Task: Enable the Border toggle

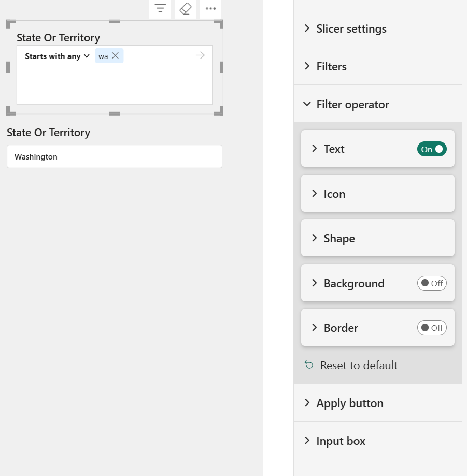Action: (432, 328)
